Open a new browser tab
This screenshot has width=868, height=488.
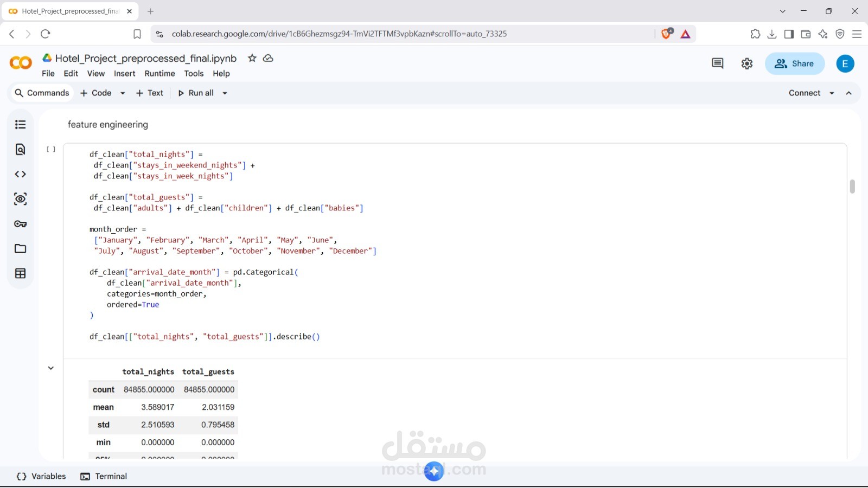151,11
